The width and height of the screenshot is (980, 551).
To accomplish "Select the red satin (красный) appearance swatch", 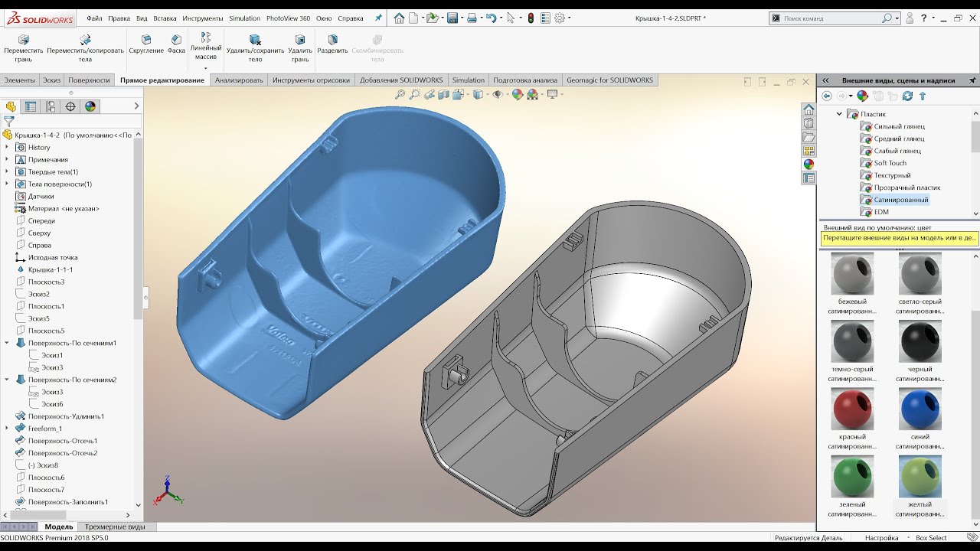I will [x=852, y=409].
